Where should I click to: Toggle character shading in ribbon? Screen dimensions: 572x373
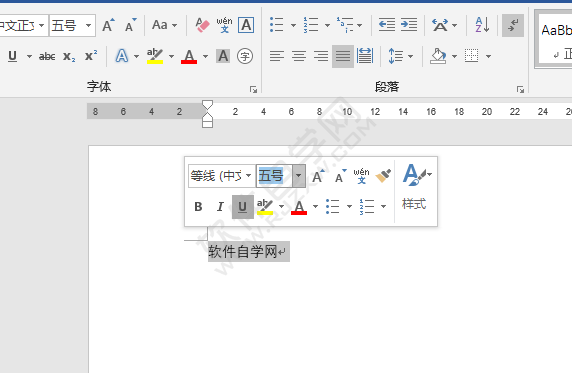223,56
